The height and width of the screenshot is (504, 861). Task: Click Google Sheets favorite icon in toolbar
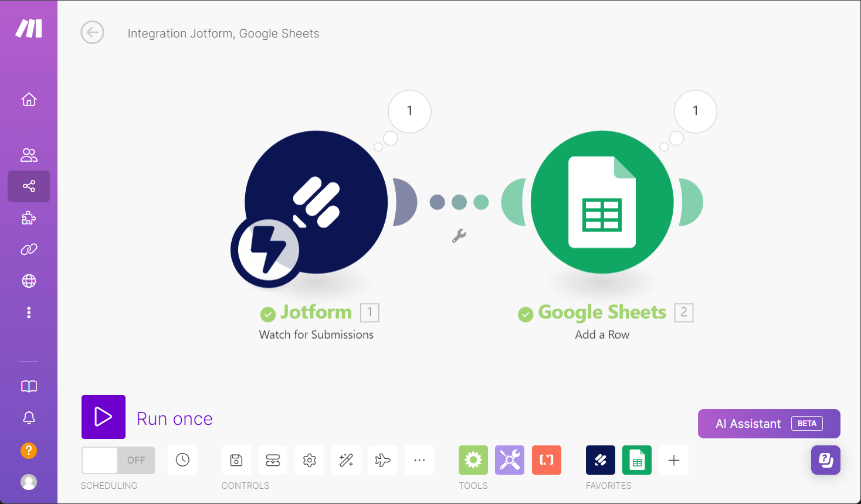point(637,460)
